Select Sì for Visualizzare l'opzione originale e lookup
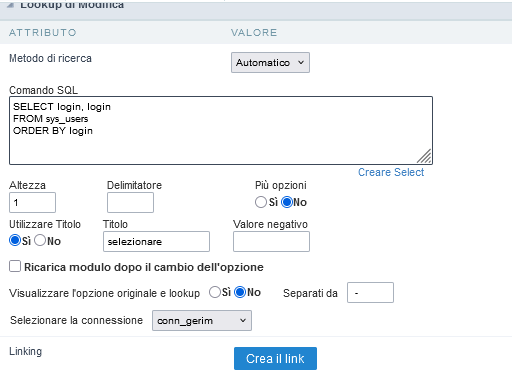This screenshot has height=372, width=512. click(215, 292)
